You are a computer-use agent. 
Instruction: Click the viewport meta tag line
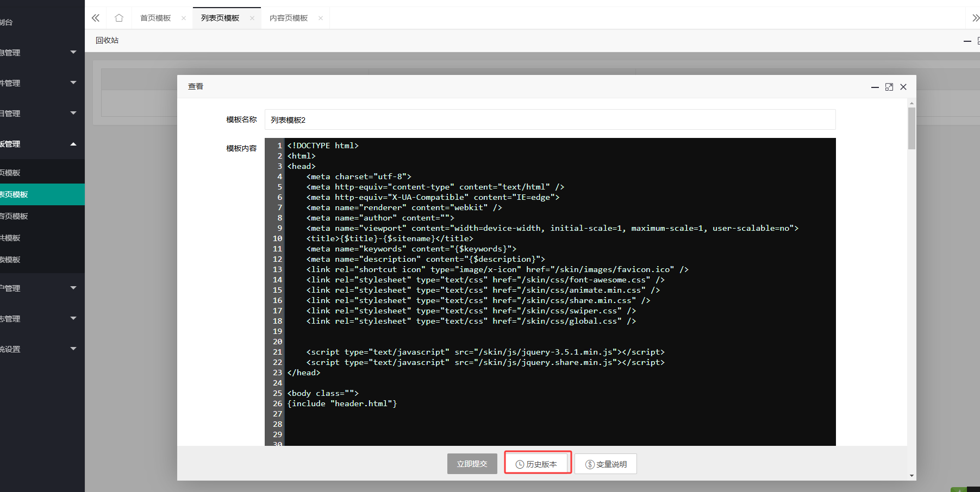[x=552, y=228]
